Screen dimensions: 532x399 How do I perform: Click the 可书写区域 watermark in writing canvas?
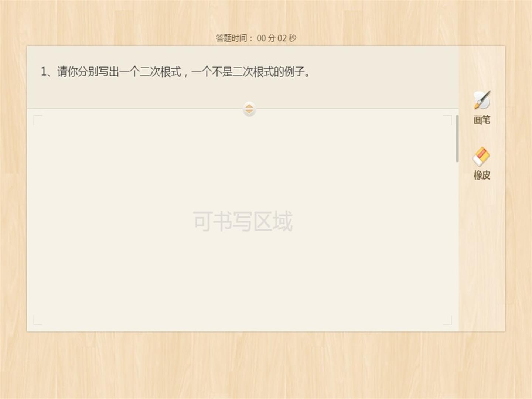point(243,221)
